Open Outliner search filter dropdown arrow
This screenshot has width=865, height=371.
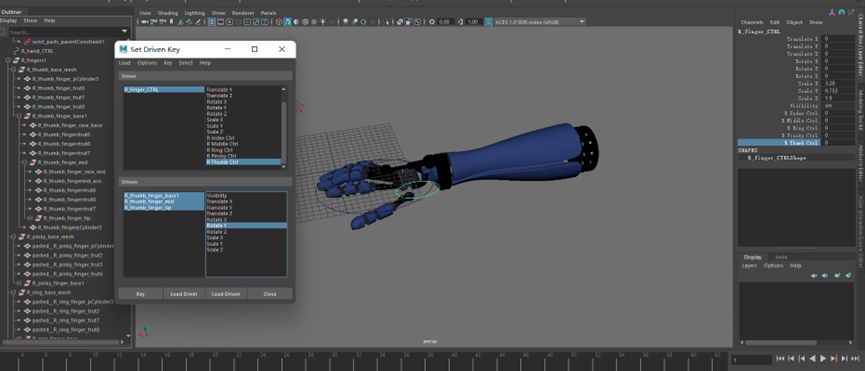(x=125, y=32)
